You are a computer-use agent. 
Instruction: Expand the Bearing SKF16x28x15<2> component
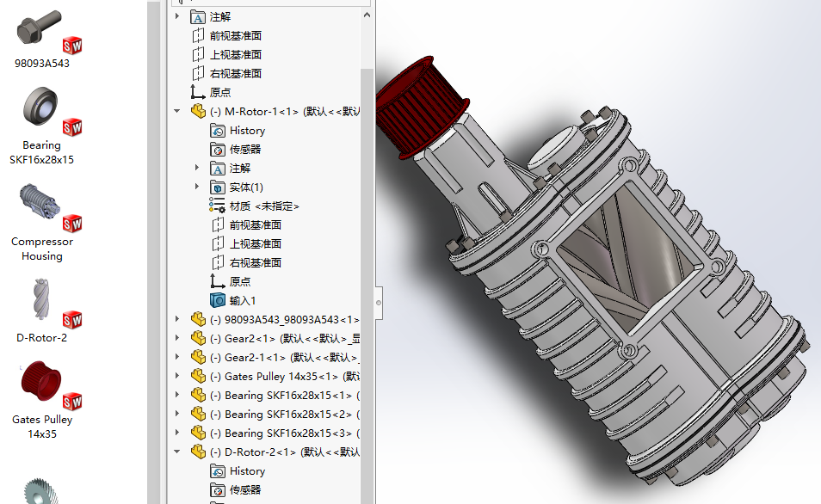(177, 414)
